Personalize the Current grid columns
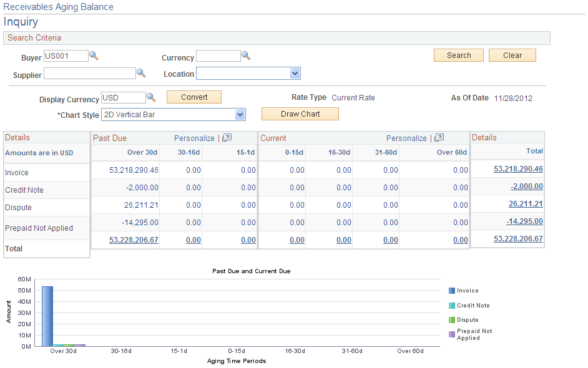 (x=406, y=138)
